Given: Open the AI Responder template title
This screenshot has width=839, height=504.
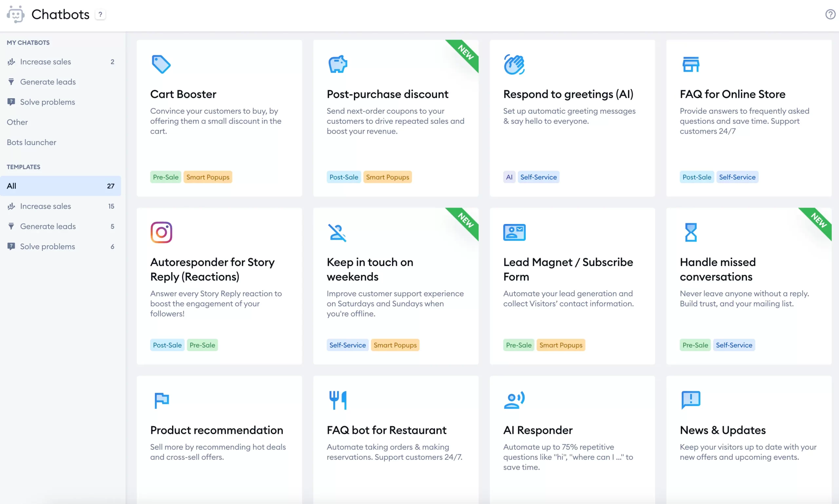Looking at the screenshot, I should pos(537,430).
